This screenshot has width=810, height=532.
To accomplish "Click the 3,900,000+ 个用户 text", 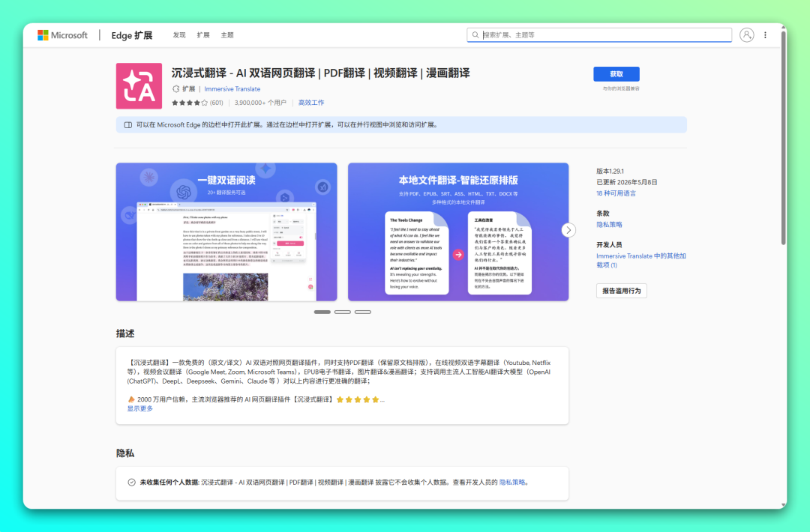I will (260, 103).
